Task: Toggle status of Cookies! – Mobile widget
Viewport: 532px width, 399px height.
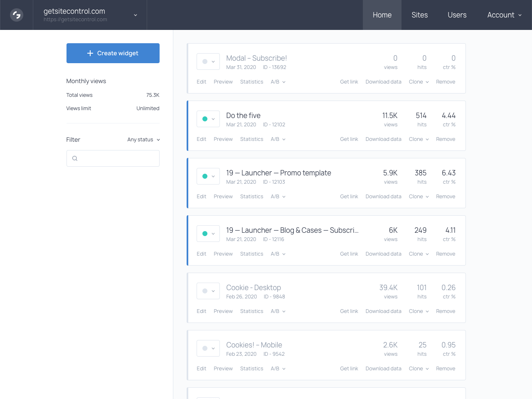Action: click(x=208, y=348)
